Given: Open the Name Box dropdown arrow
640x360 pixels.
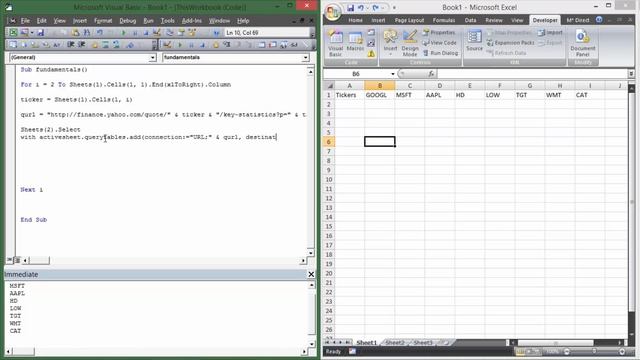Looking at the screenshot, I should 393,74.
